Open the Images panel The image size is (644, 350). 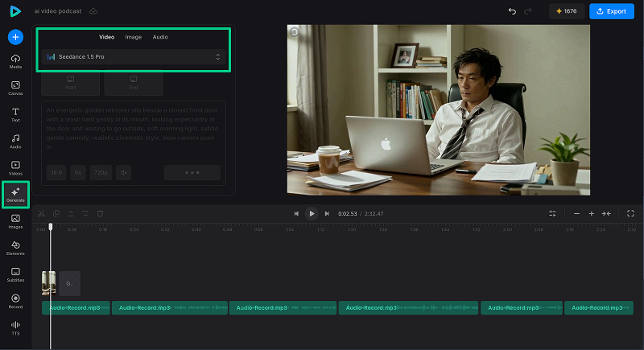pos(15,221)
